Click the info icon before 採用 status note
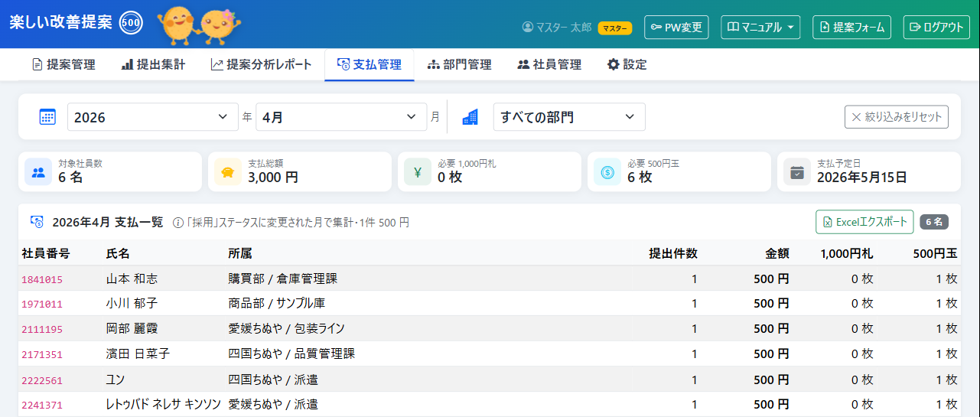 177,223
